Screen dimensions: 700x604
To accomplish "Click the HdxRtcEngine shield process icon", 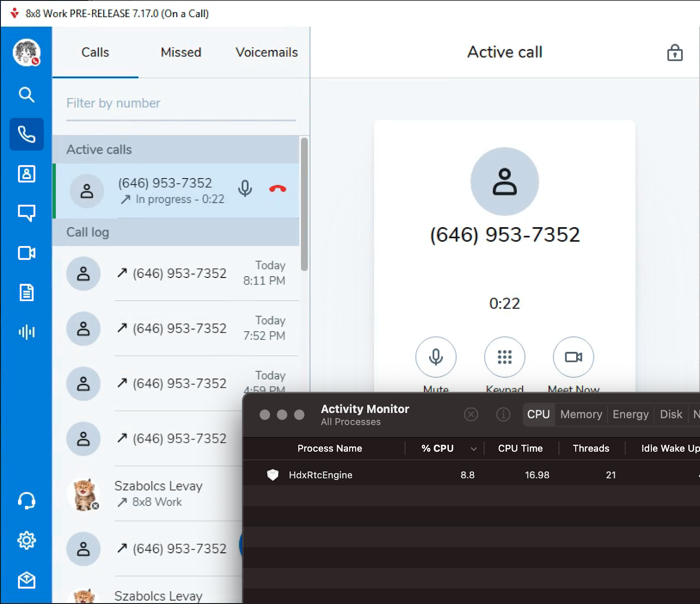I will click(273, 475).
